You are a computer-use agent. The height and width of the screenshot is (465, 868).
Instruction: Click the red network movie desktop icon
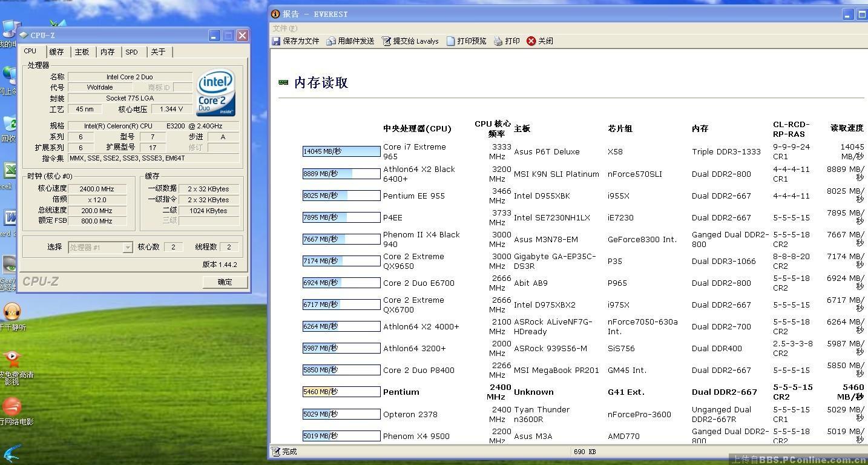pyautogui.click(x=12, y=406)
